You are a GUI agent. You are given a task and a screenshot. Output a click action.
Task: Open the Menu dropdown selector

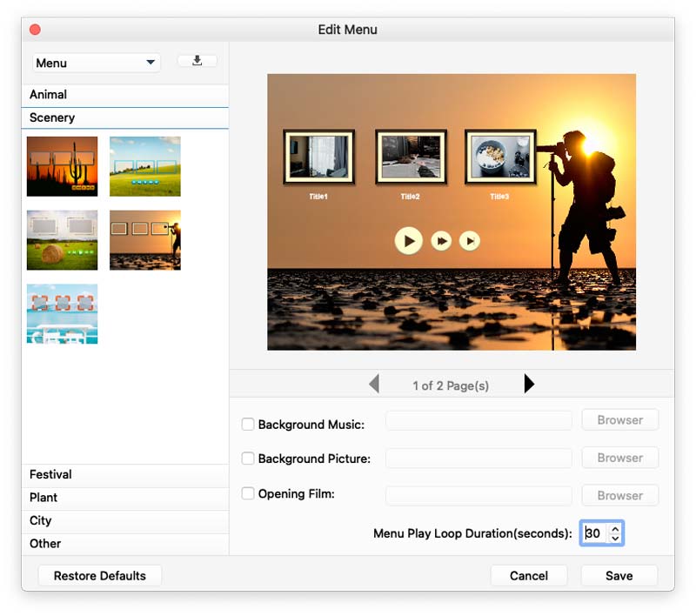96,63
